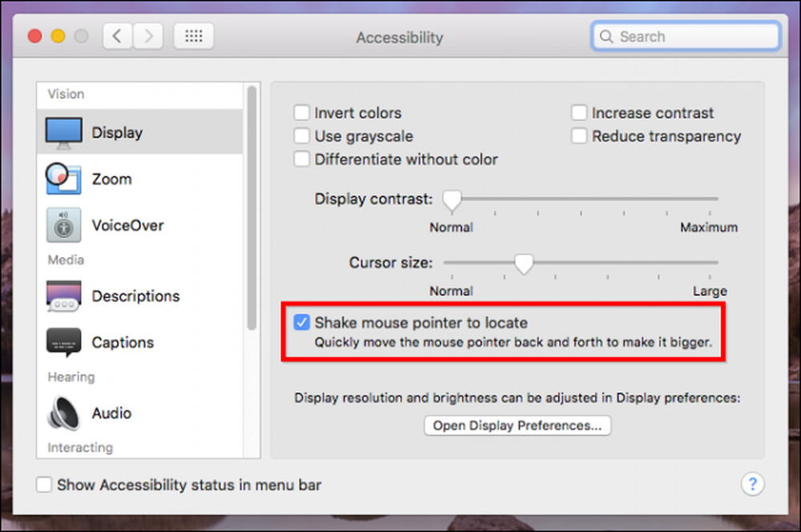Uncheck Shake mouse pointer to locate
This screenshot has height=532, width=801.
pyautogui.click(x=301, y=322)
